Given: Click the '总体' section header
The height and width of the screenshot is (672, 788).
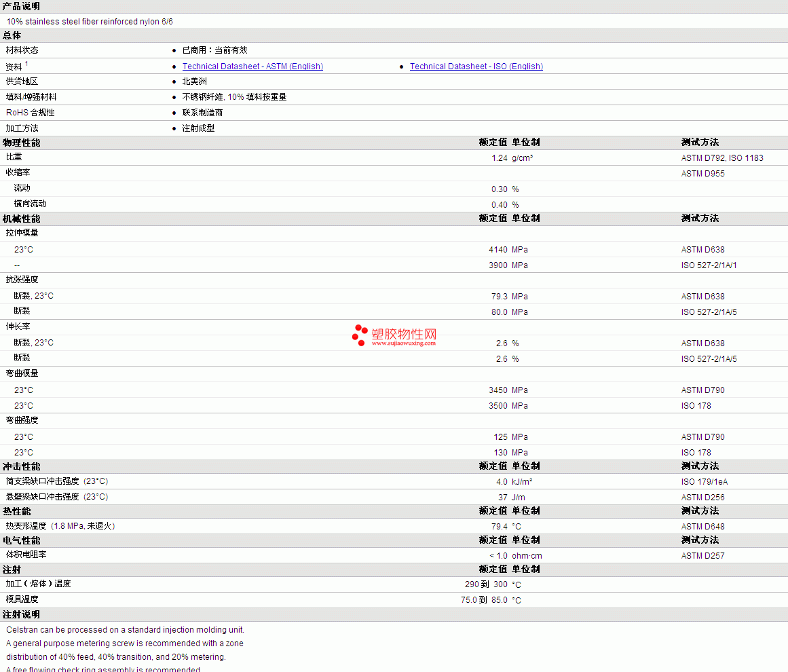Looking at the screenshot, I should point(12,36).
